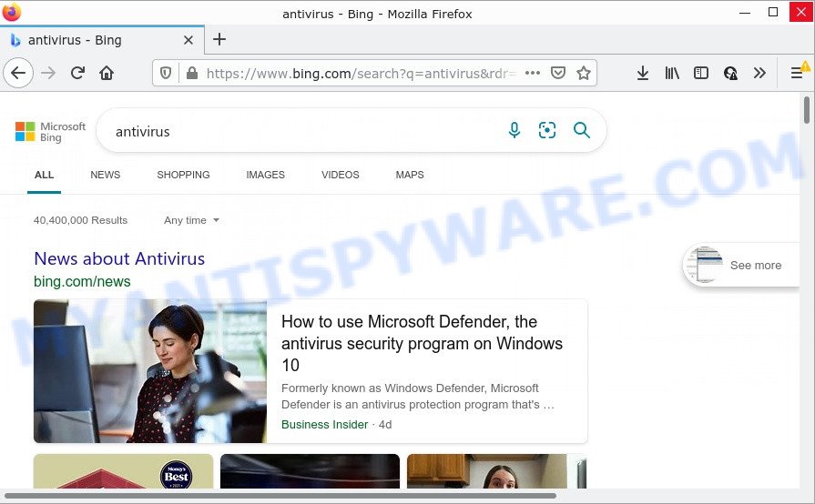Save page to Pocket

(557, 73)
